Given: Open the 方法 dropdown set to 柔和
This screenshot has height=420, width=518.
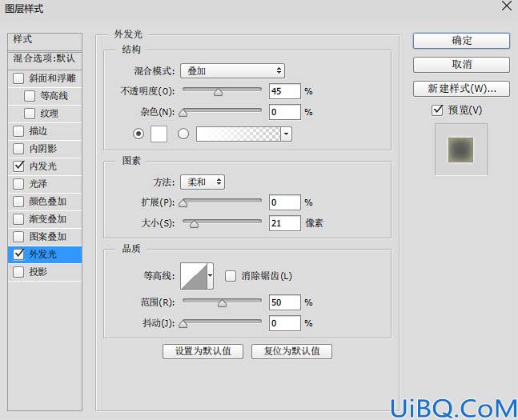Looking at the screenshot, I should pos(203,182).
